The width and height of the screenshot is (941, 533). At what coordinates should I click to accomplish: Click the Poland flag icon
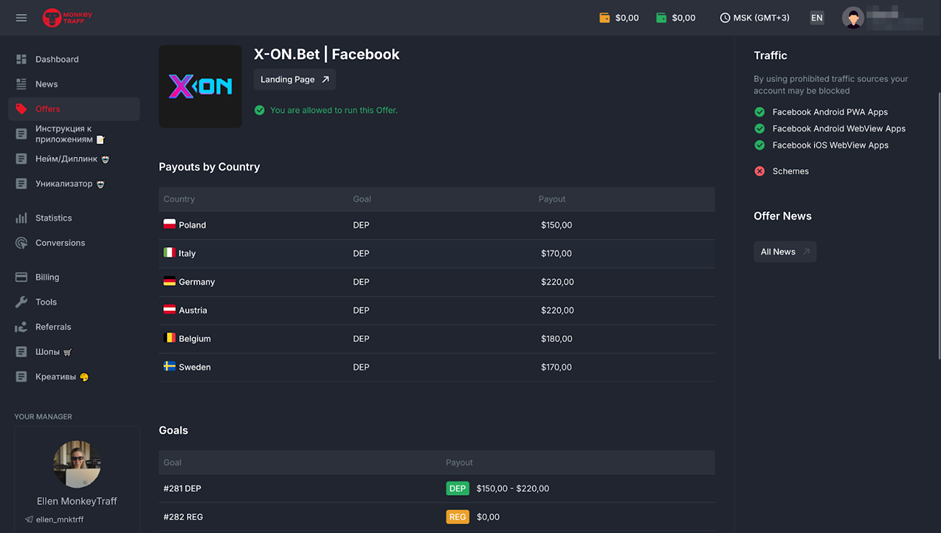point(169,224)
